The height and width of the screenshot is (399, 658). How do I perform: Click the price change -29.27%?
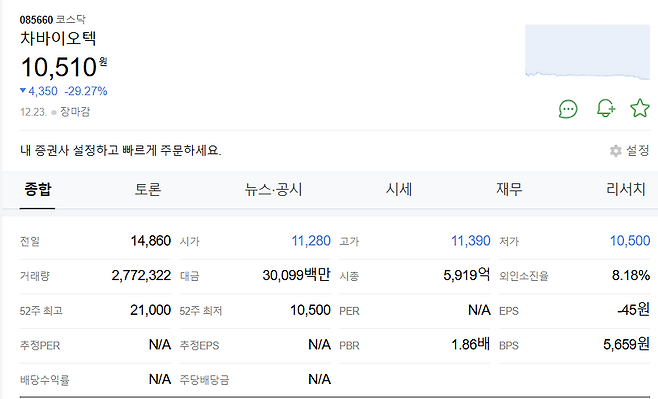86,91
